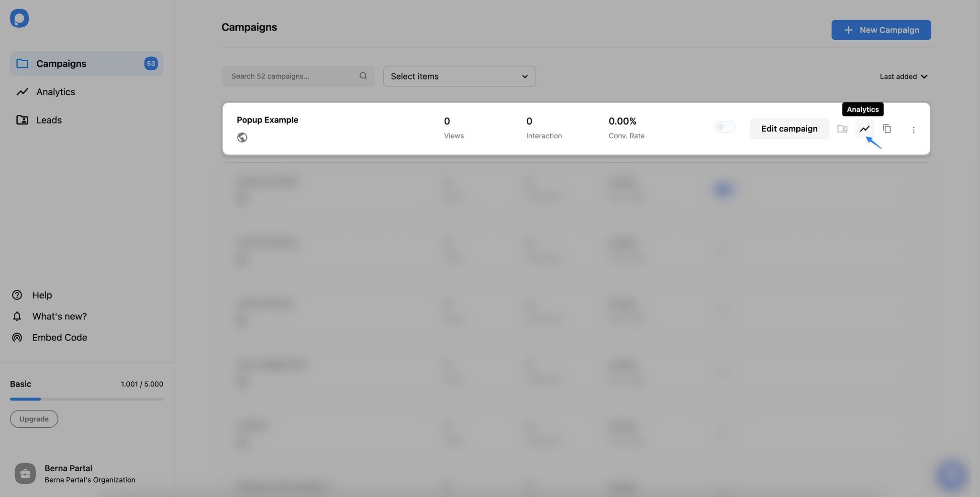This screenshot has height=497, width=980.
Task: Click the 1.001 / 5.000 usage text
Action: click(142, 384)
